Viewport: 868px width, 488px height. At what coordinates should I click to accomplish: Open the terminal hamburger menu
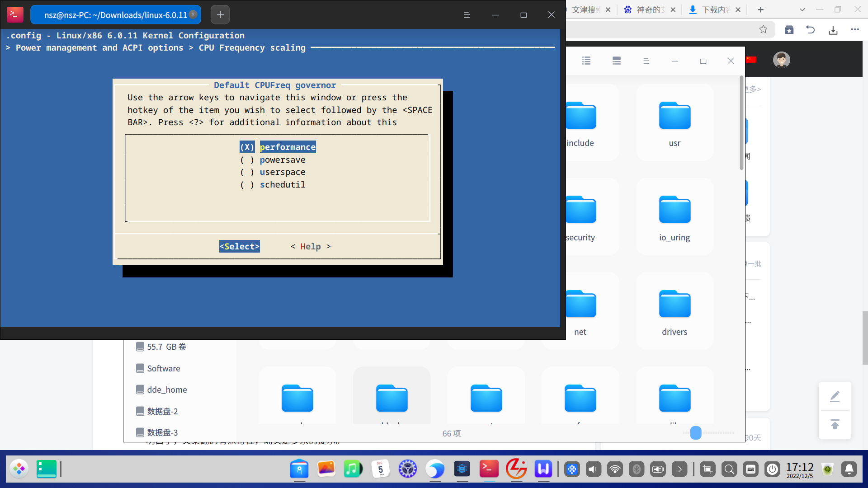[467, 15]
